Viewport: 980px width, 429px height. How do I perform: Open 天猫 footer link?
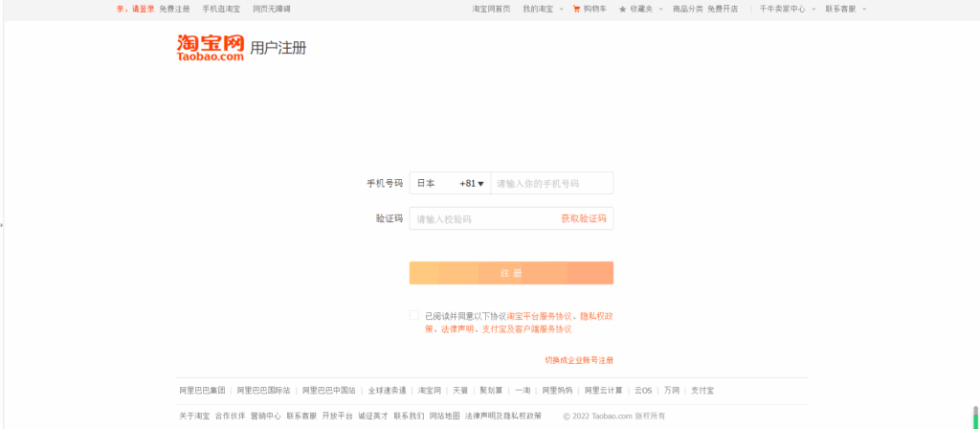coord(460,391)
